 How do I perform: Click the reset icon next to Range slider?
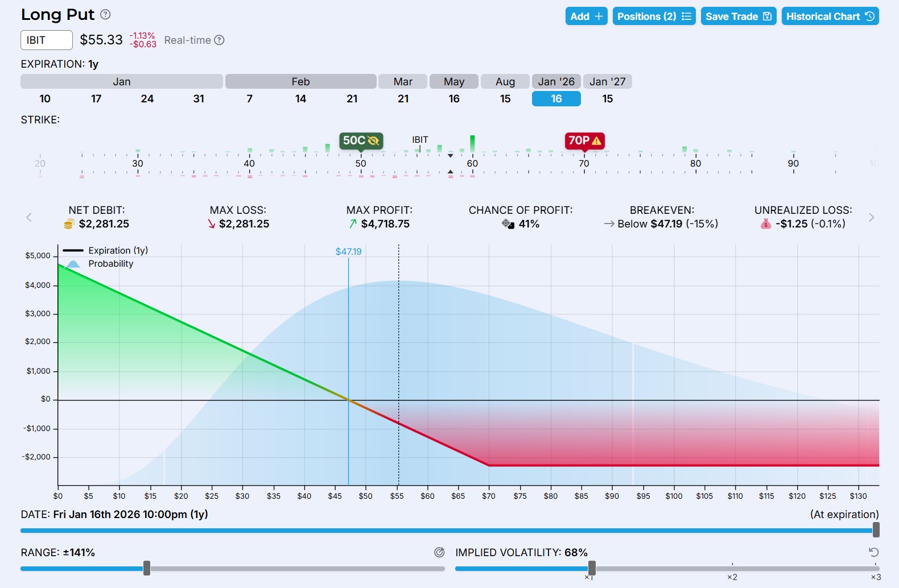point(439,552)
